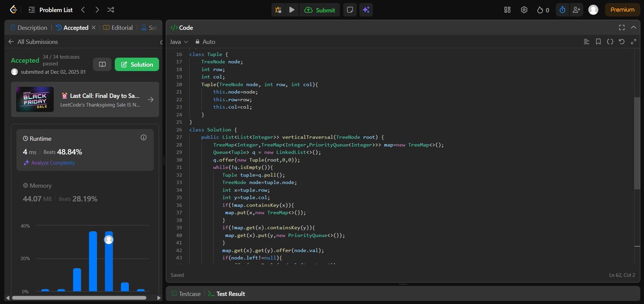Viewport: 644px width, 304px height.
Task: Click the format code lines icon
Action: click(586, 41)
